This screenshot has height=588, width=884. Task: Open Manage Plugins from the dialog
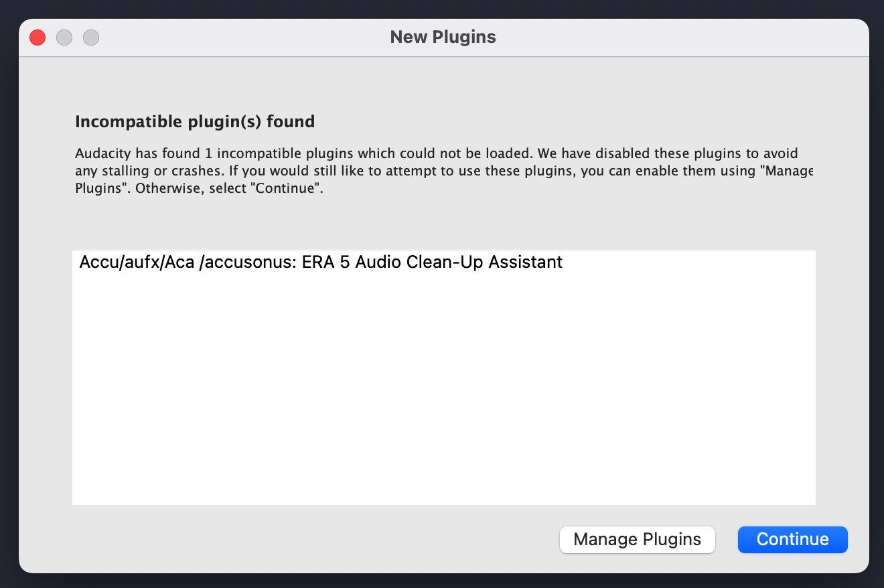637,540
